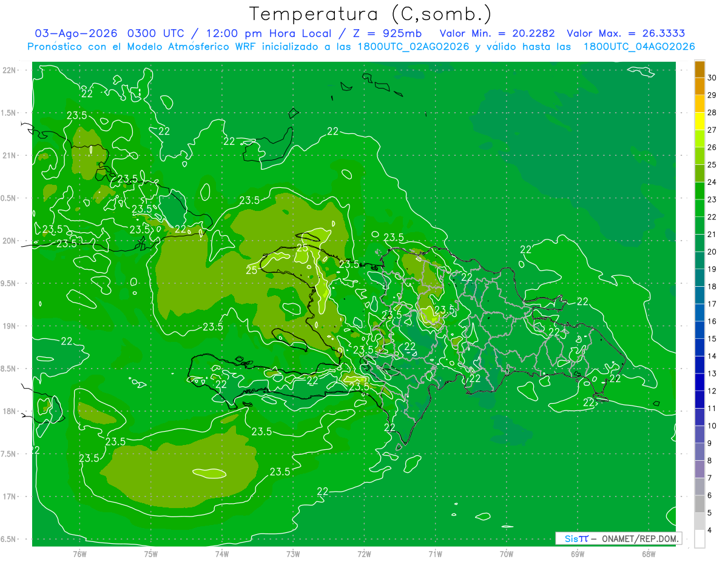The height and width of the screenshot is (562, 728).
Task: Click the orange swatch between 29 and 30
Action: (699, 87)
